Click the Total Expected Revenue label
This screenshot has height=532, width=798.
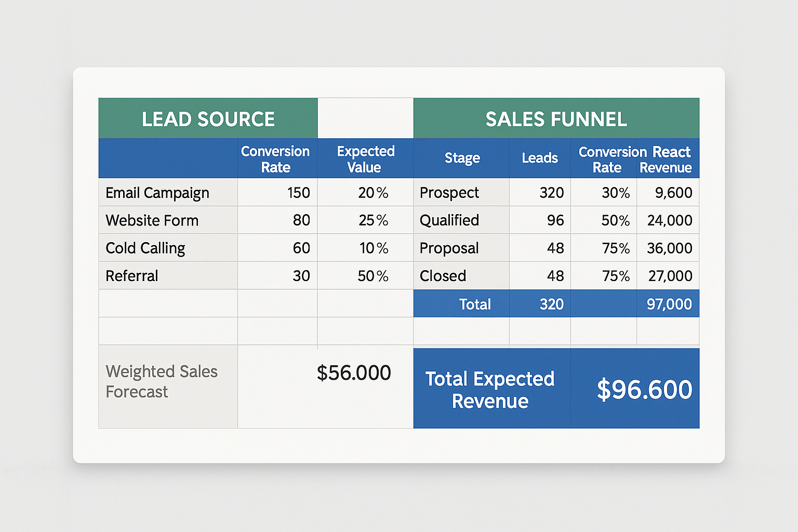[x=490, y=390]
